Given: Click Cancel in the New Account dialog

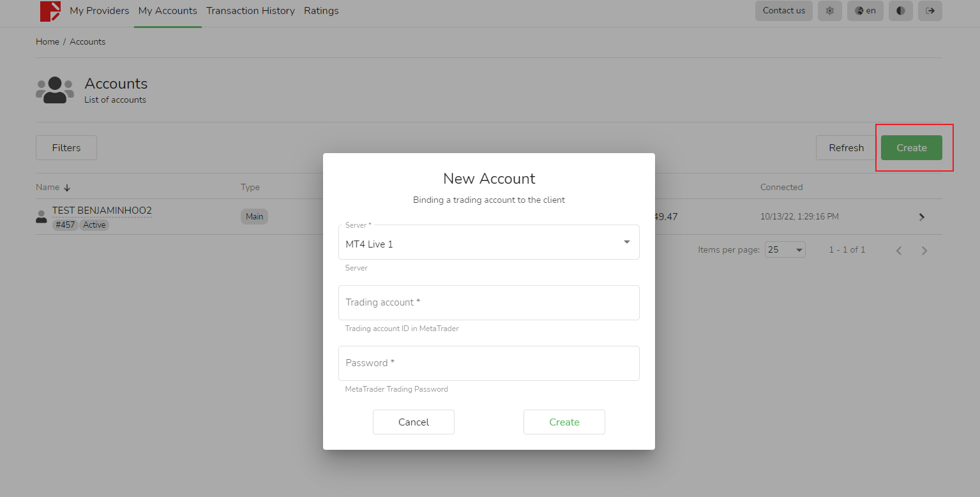Looking at the screenshot, I should (413, 422).
